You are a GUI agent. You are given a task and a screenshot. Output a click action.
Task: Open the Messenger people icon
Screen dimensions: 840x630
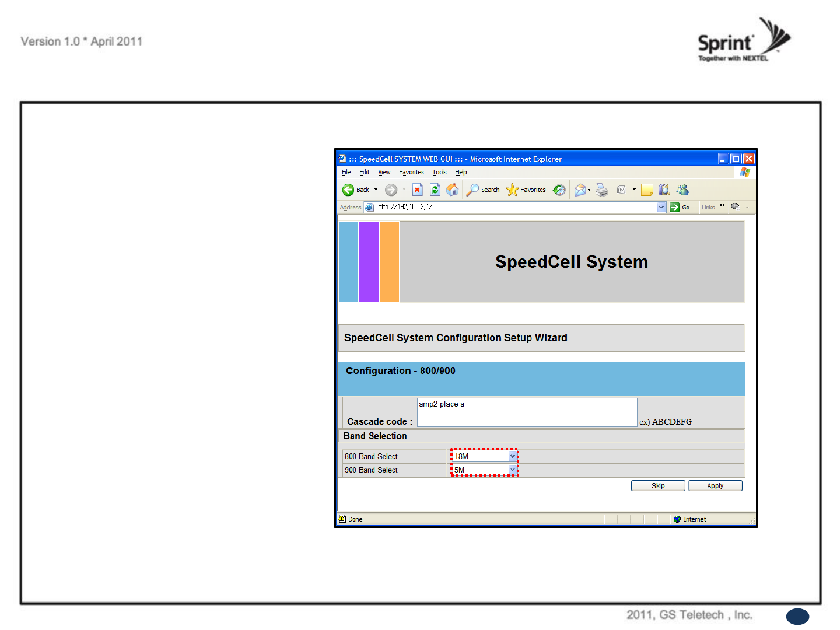tap(682, 190)
